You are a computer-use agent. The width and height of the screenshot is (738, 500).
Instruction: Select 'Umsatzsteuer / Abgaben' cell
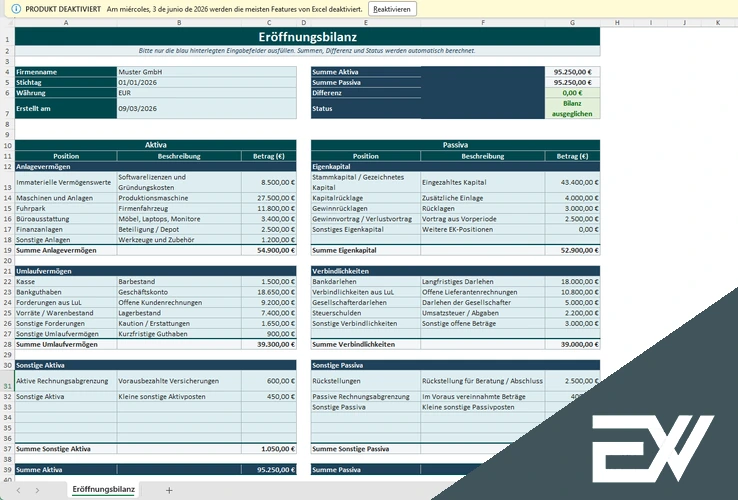(482, 313)
